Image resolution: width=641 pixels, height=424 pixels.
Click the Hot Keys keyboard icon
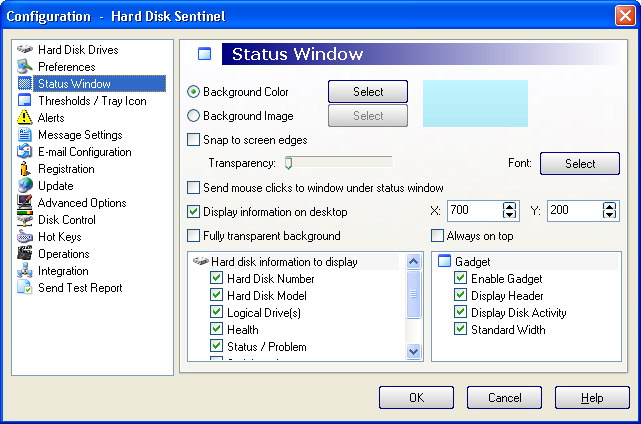click(x=25, y=236)
